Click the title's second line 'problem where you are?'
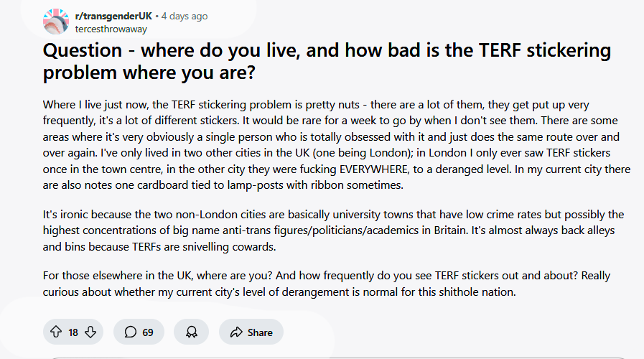Image resolution: width=644 pixels, height=359 pixels. pos(149,73)
